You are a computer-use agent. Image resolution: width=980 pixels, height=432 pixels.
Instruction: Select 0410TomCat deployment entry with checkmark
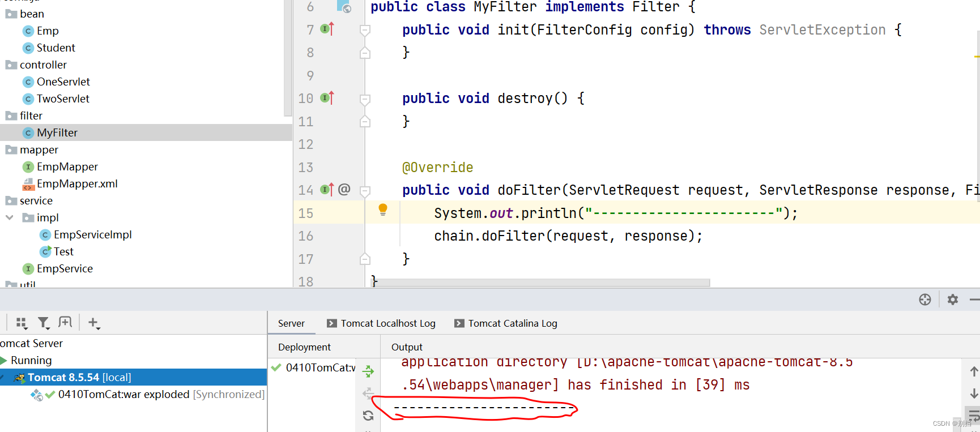(x=313, y=367)
